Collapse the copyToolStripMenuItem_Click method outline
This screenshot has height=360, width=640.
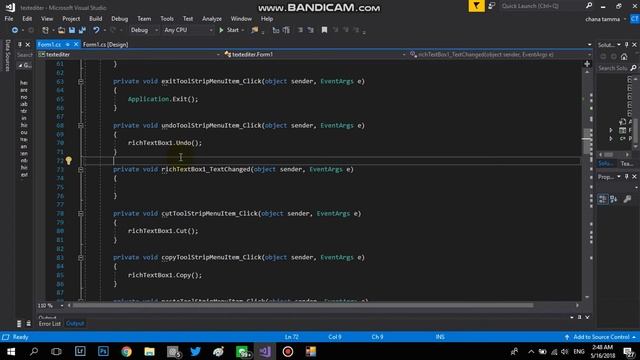pyautogui.click(x=81, y=258)
